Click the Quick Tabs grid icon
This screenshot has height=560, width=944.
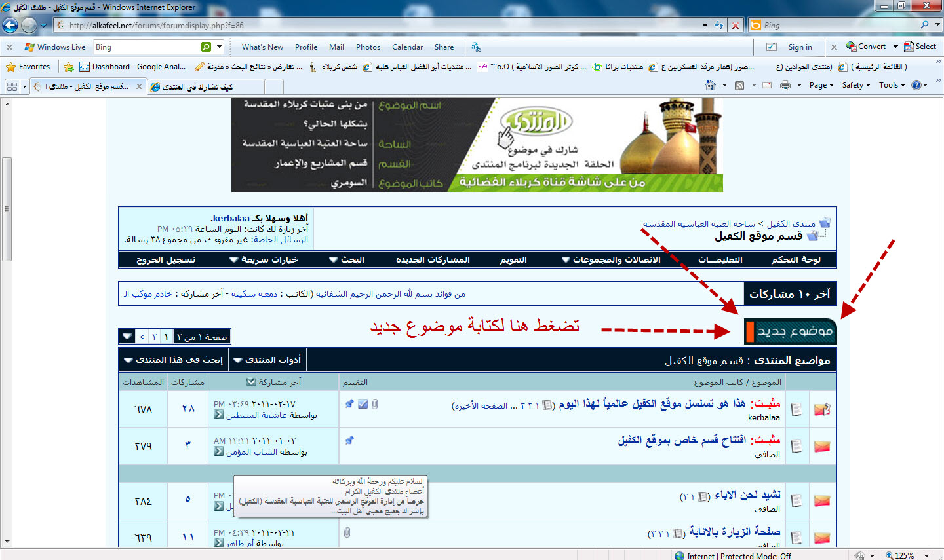pyautogui.click(x=12, y=86)
